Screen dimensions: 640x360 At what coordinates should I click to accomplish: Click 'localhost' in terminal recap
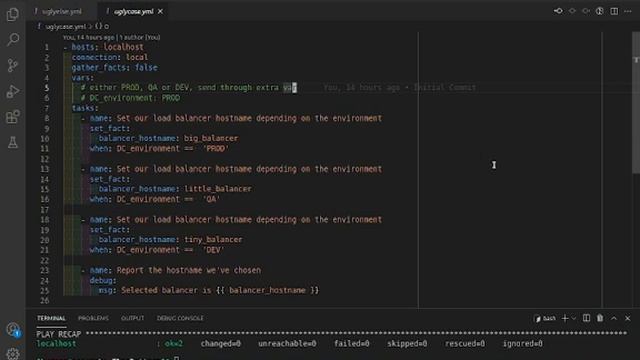pos(56,344)
